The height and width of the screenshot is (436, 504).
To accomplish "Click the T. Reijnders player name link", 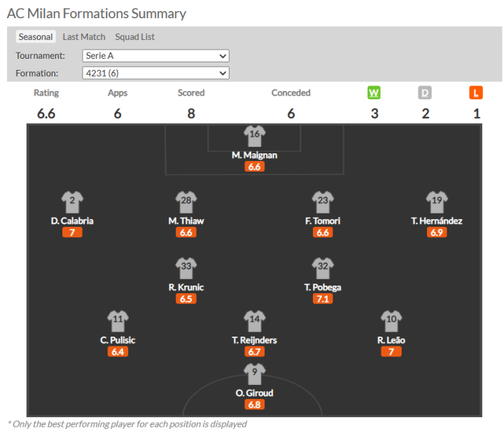I will (x=254, y=340).
